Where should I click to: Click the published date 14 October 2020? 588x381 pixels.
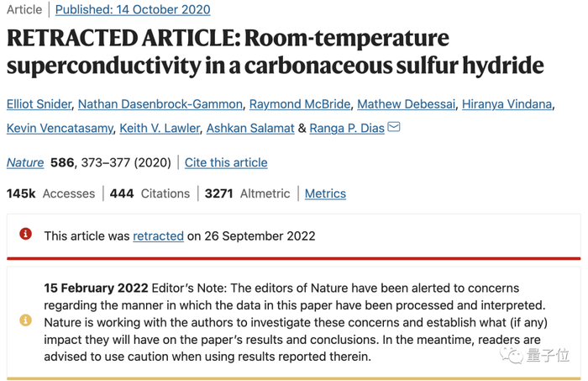coord(134,10)
